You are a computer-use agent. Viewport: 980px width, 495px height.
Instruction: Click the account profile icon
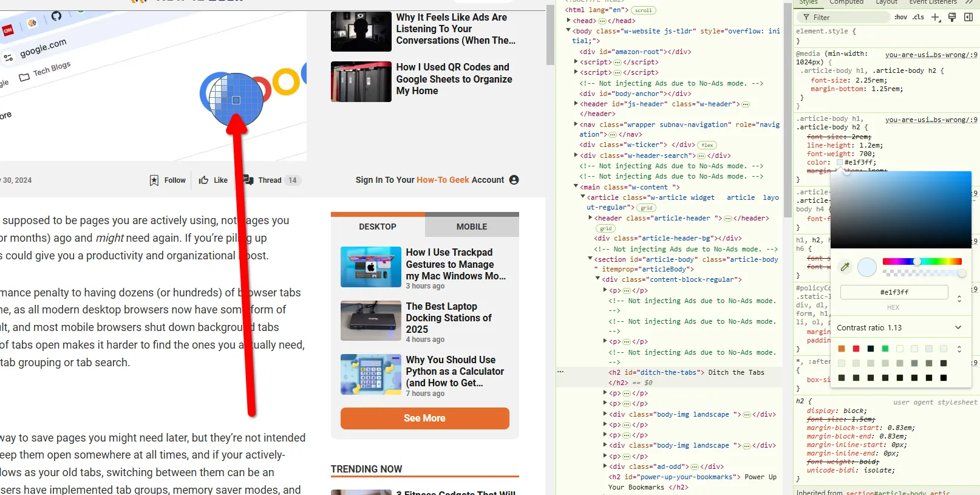(514, 180)
